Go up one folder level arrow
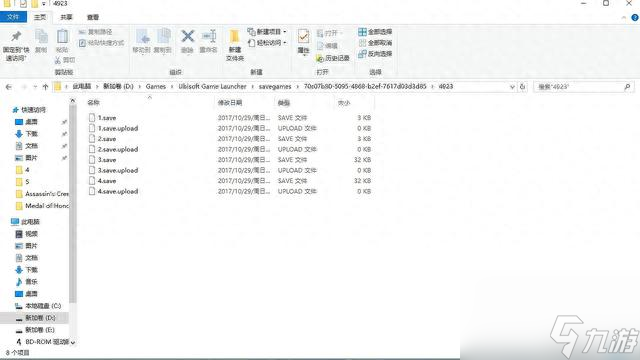640x360 pixels. pos(45,87)
